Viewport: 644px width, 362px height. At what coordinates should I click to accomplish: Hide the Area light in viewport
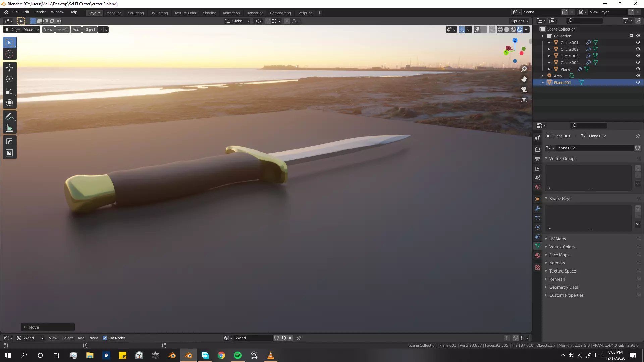click(638, 76)
